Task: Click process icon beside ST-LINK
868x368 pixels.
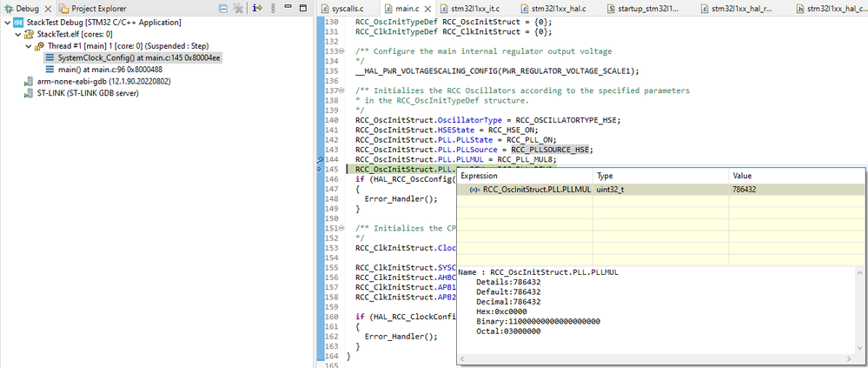Action: 28,92
